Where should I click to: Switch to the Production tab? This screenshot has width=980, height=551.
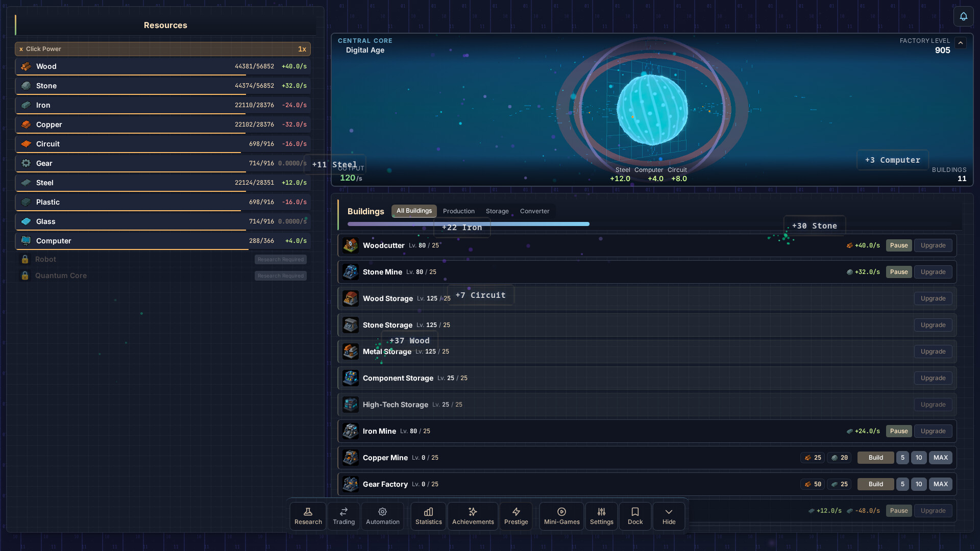click(459, 211)
